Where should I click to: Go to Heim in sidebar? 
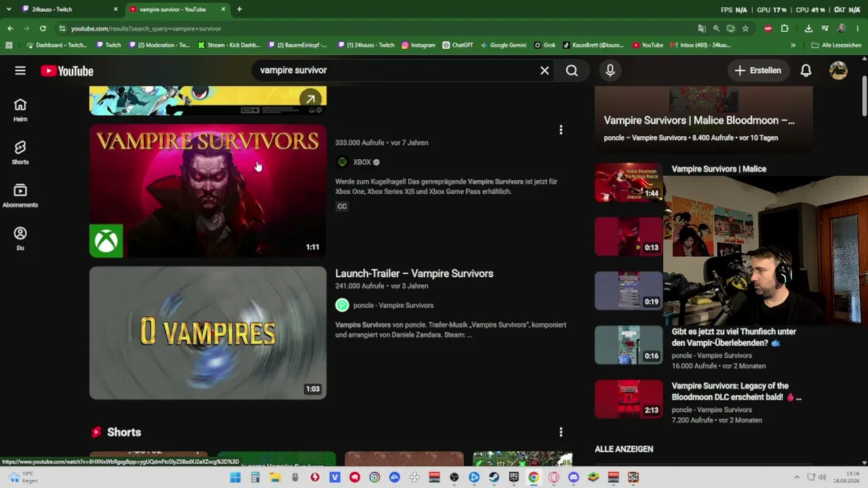point(20,110)
